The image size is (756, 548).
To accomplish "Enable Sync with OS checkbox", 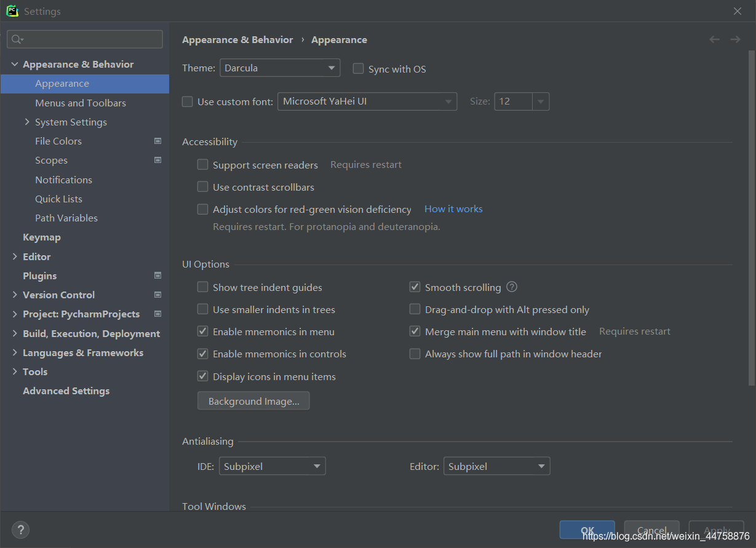I will coord(358,69).
